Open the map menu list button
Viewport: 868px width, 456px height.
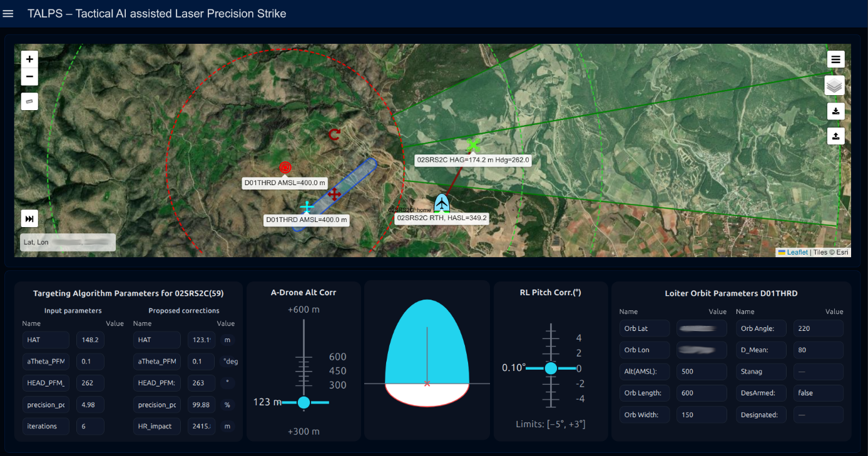(x=835, y=59)
